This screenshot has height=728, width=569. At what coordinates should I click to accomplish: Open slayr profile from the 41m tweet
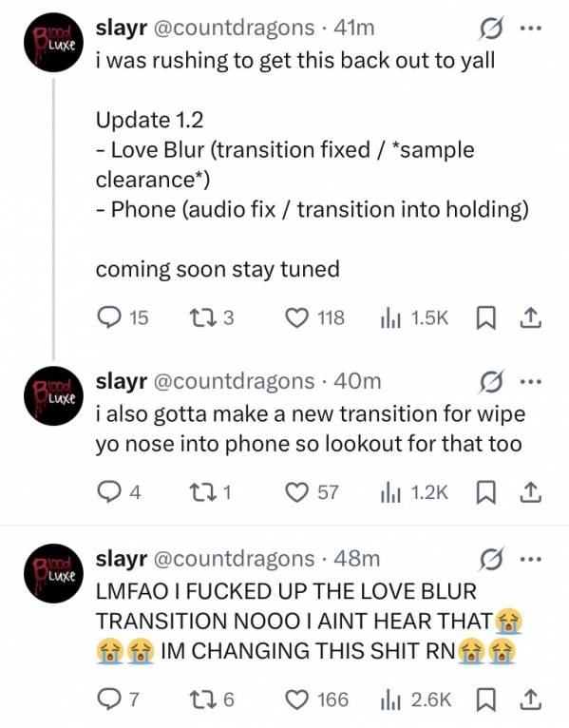[122, 28]
